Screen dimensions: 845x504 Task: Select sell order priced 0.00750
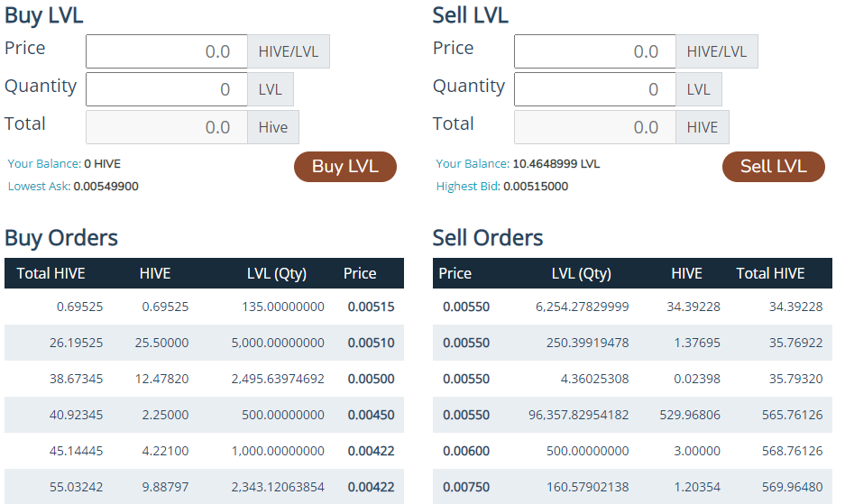(632, 487)
